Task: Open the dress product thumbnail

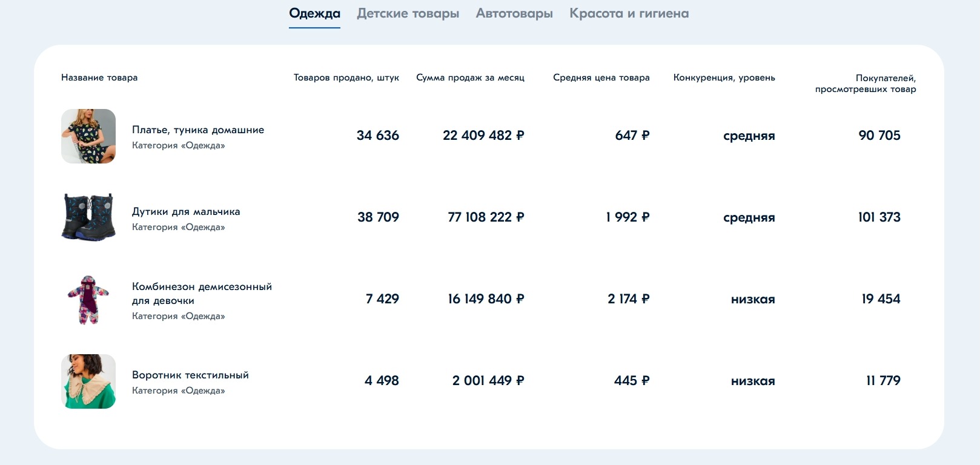Action: 88,136
